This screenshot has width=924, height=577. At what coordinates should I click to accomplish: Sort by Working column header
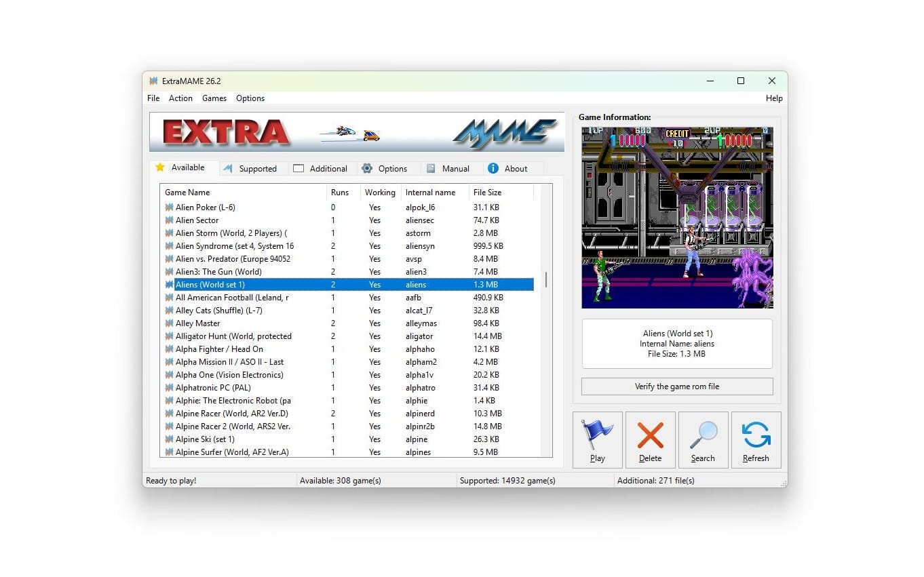tap(381, 193)
